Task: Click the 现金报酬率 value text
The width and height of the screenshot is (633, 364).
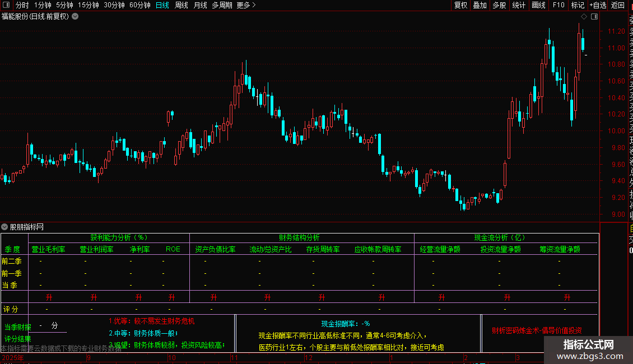Action: pyautogui.click(x=346, y=324)
